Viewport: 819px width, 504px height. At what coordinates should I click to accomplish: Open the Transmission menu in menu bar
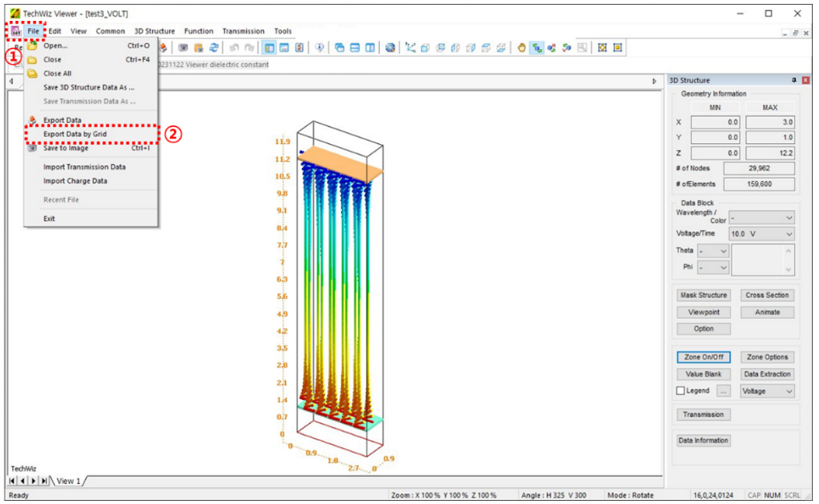243,31
